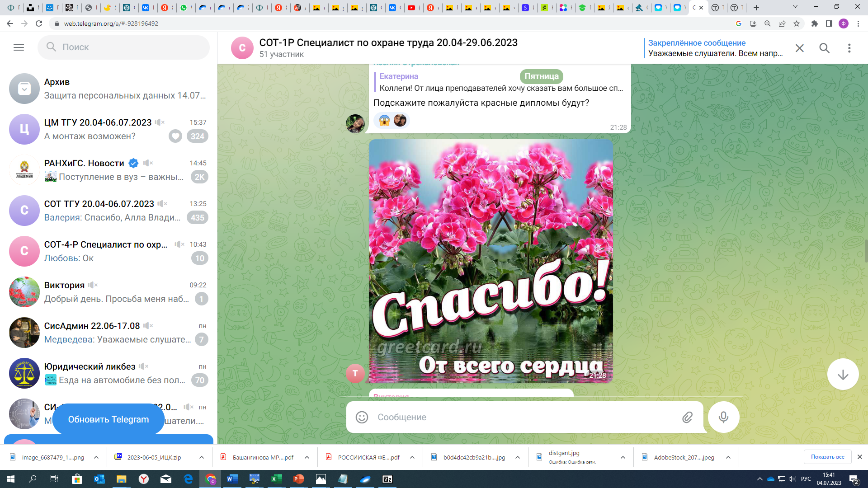This screenshot has height=488, width=868.
Task: Open Telegram hamburger menu
Action: click(x=19, y=47)
